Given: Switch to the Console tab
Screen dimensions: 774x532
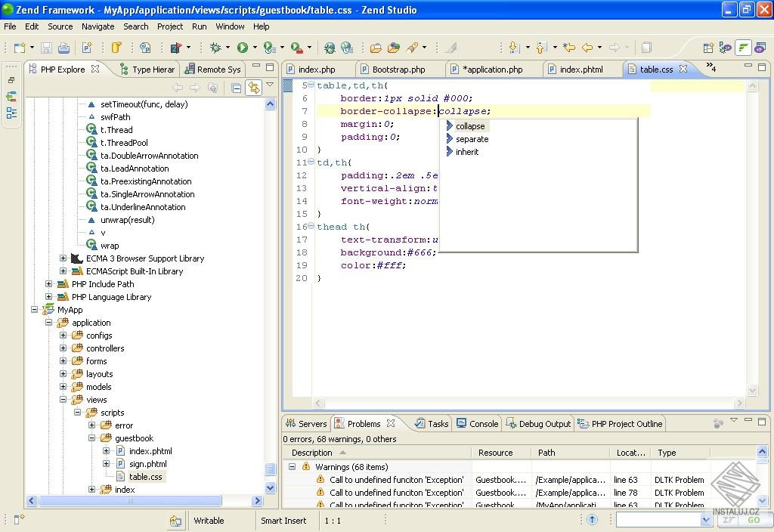Looking at the screenshot, I should 483,423.
